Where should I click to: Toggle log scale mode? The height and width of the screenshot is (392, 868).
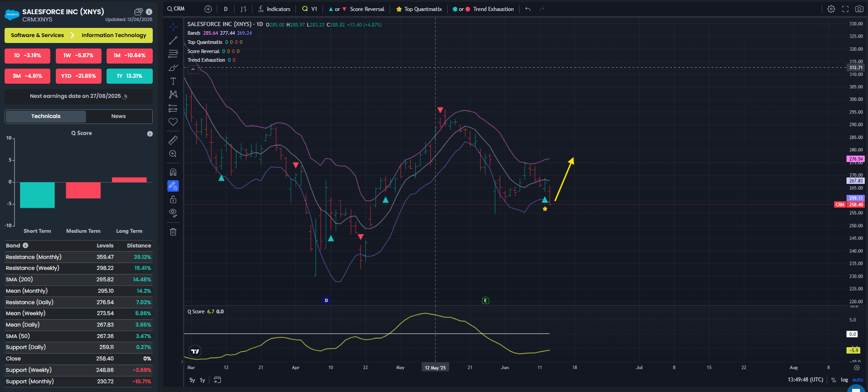tap(844, 380)
